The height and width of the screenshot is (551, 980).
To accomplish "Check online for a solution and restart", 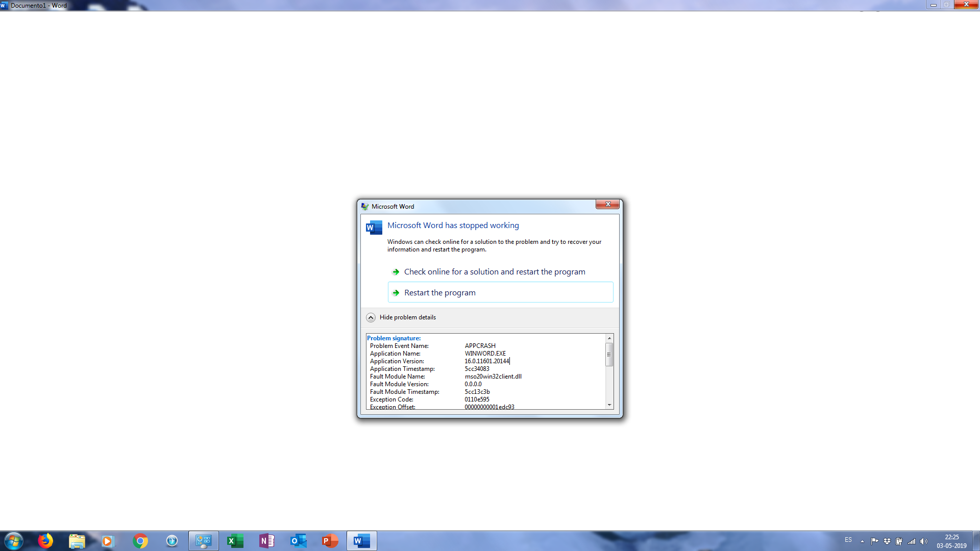I will 494,271.
